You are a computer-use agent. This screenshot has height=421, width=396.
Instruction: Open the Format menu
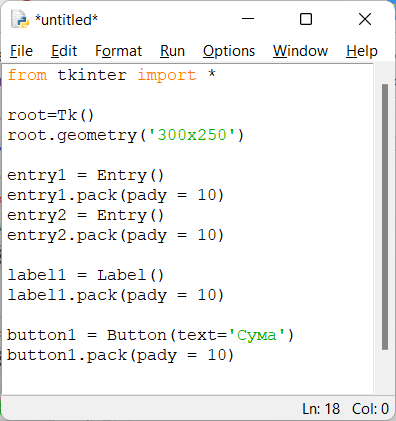tap(119, 51)
